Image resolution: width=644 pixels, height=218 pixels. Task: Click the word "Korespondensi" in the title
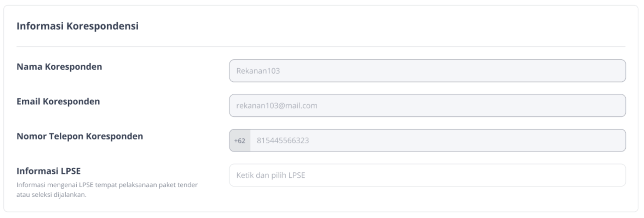pos(102,26)
